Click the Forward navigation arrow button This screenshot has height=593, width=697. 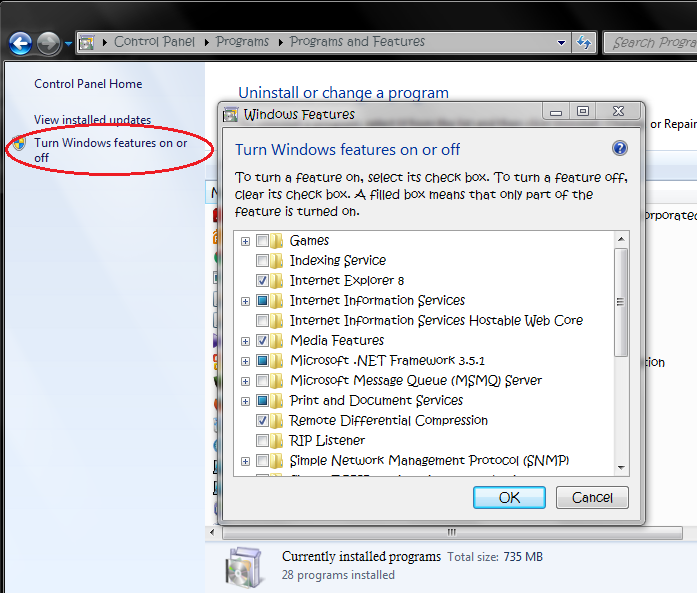point(48,44)
